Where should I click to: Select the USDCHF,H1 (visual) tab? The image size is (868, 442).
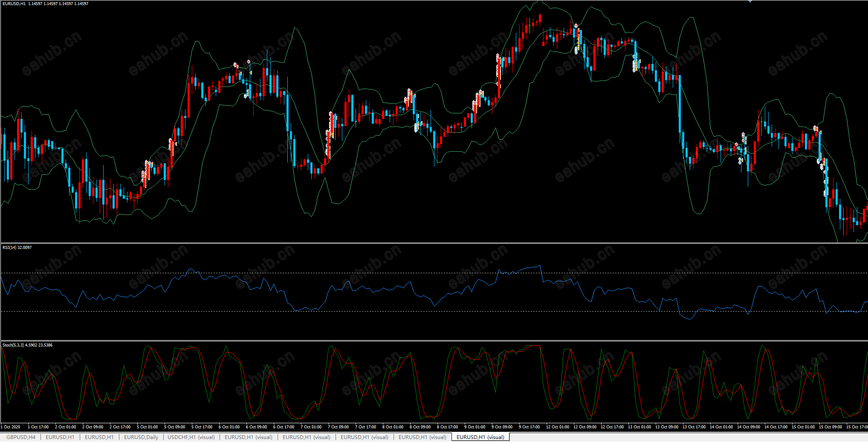191,437
